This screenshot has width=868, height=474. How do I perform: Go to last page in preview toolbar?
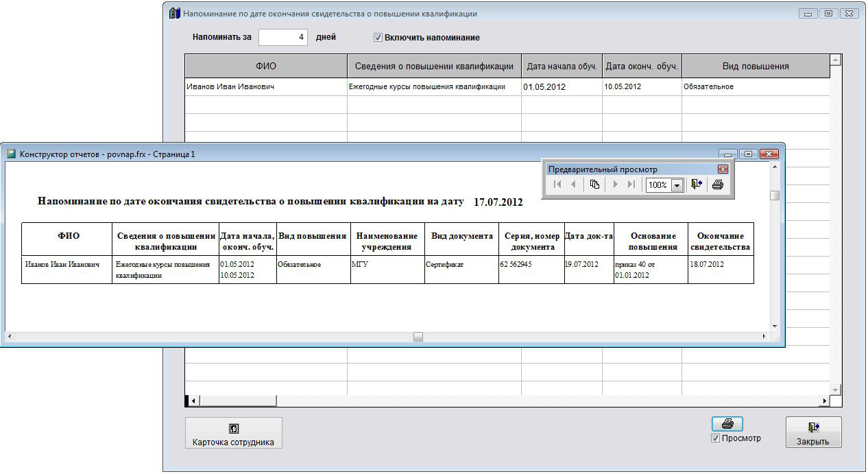click(x=631, y=185)
